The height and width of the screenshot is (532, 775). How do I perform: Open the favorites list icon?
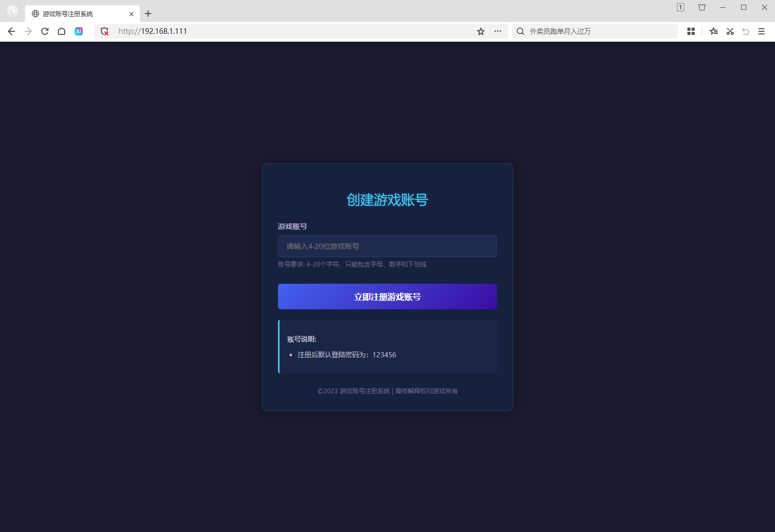click(713, 31)
